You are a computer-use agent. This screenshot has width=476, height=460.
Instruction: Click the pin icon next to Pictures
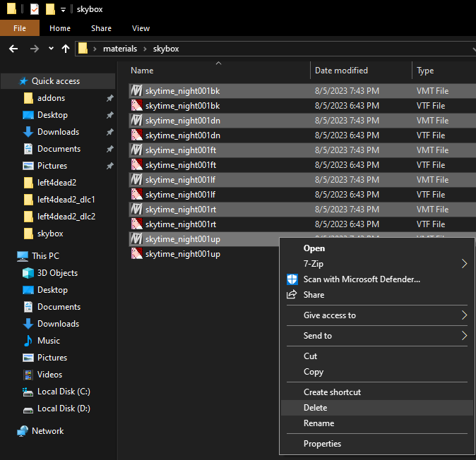110,166
